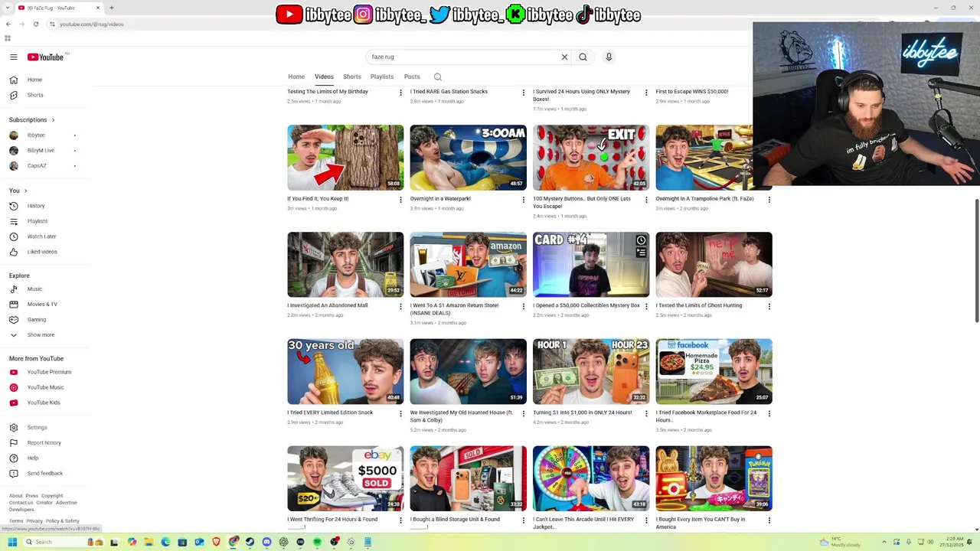
Task: Go to the YouTube logo homepage
Action: tap(47, 57)
